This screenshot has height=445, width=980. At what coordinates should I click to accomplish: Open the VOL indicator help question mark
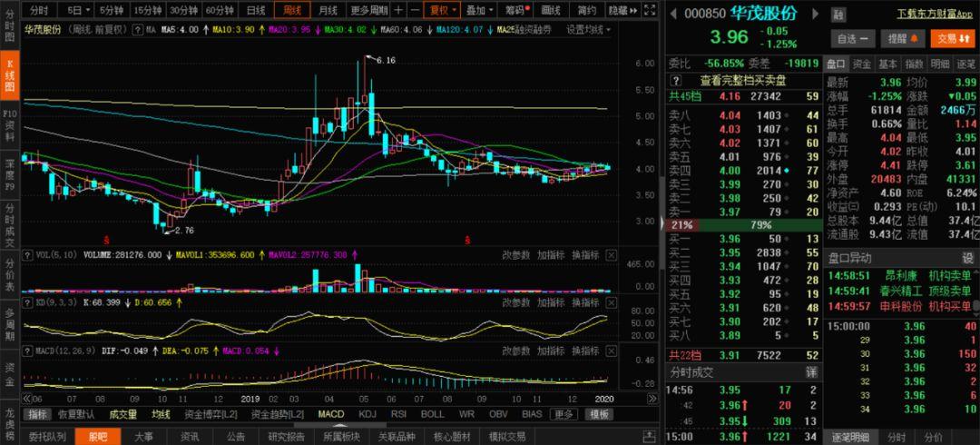pos(27,254)
